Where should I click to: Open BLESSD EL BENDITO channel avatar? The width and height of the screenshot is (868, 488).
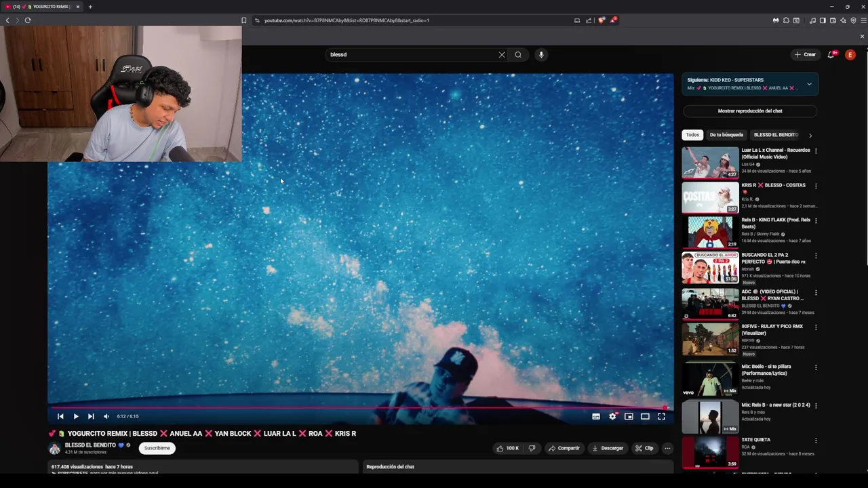54,448
